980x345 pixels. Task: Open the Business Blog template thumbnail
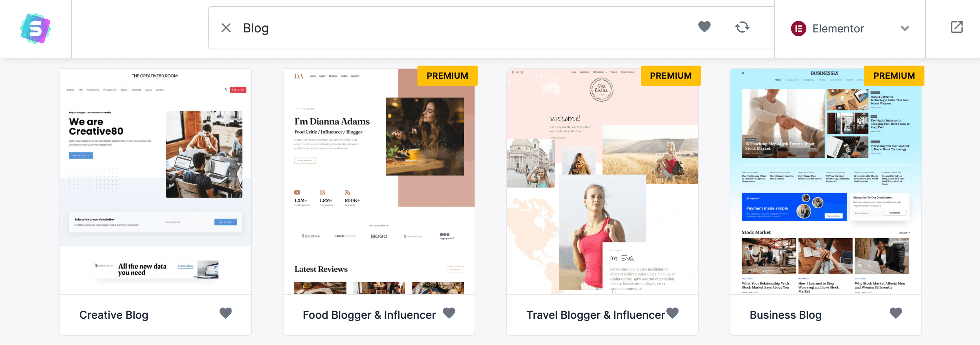[826, 181]
